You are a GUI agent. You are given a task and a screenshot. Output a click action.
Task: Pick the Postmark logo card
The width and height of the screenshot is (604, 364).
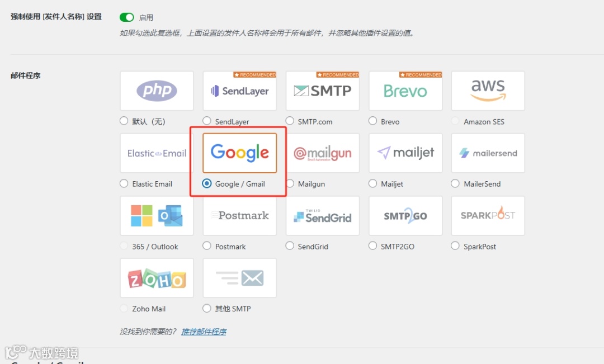click(x=239, y=216)
